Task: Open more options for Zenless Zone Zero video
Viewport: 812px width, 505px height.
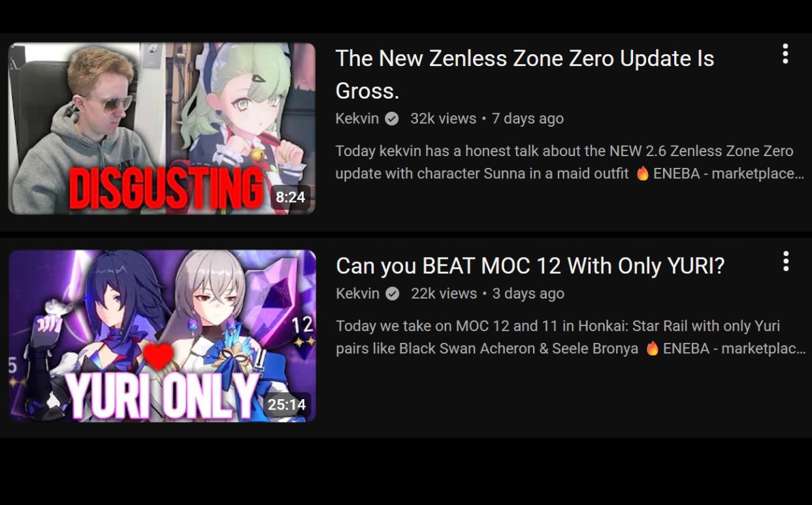Action: point(785,54)
